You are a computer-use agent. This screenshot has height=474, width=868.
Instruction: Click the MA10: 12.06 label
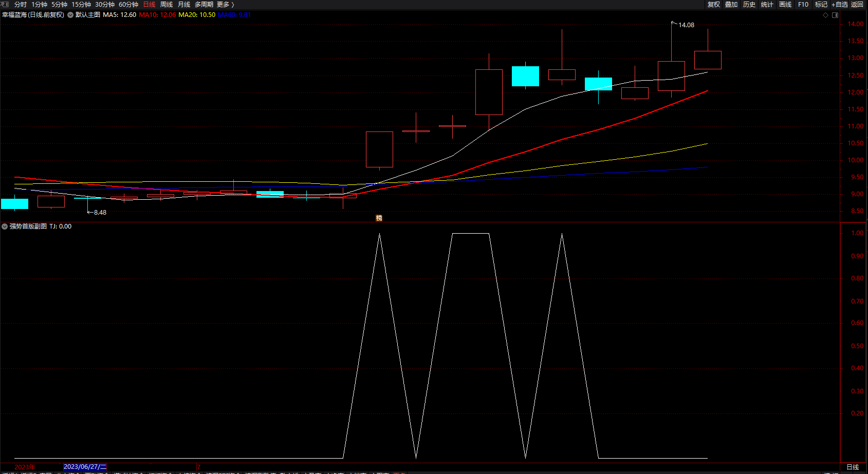(x=158, y=15)
